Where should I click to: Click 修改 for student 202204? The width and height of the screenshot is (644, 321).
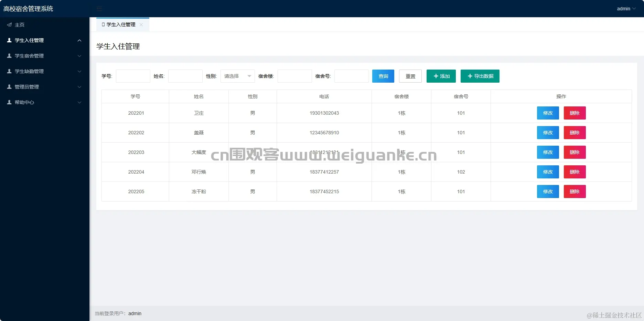coord(548,172)
